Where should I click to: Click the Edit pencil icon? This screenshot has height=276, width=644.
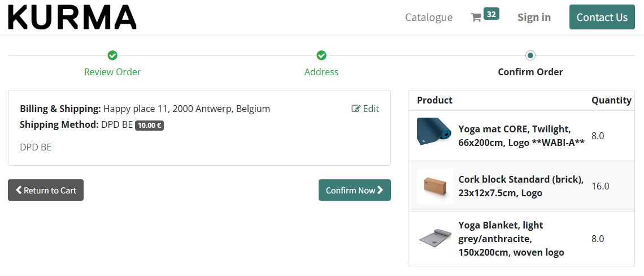[x=356, y=109]
